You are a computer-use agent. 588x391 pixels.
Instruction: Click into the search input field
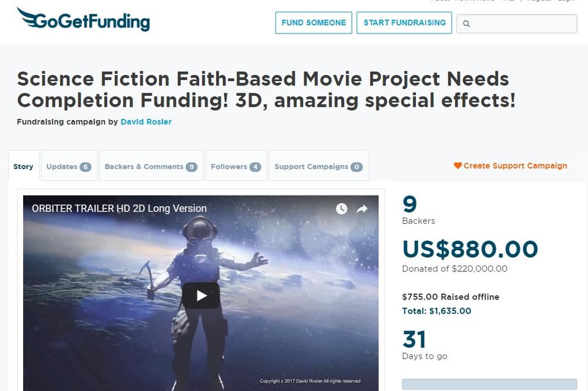pyautogui.click(x=517, y=24)
